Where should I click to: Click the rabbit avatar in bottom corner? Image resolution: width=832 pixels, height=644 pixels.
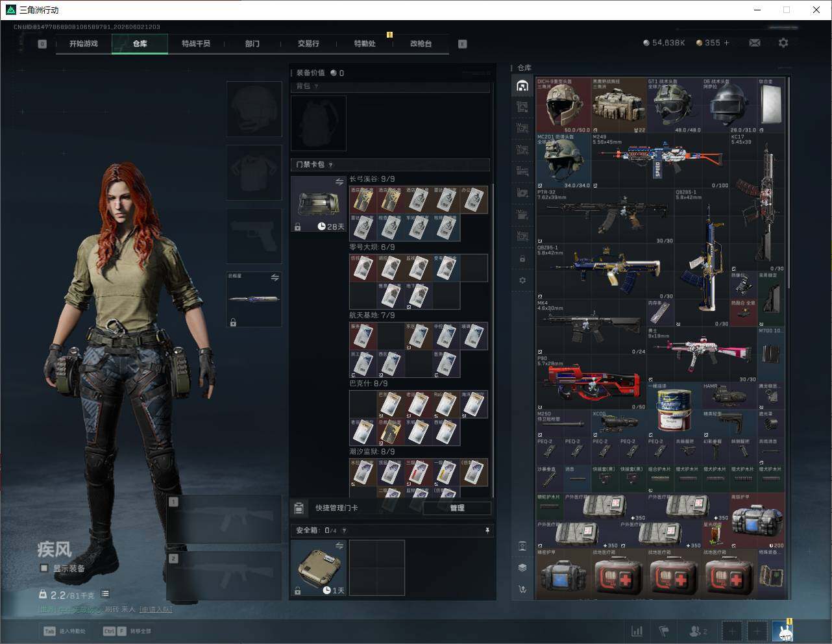pos(782,630)
